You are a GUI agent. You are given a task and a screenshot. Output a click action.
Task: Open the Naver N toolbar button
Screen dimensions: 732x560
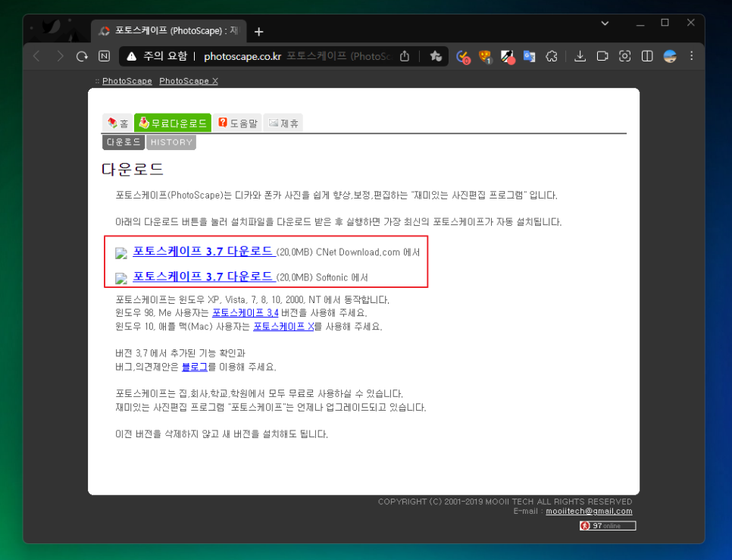[x=104, y=57]
